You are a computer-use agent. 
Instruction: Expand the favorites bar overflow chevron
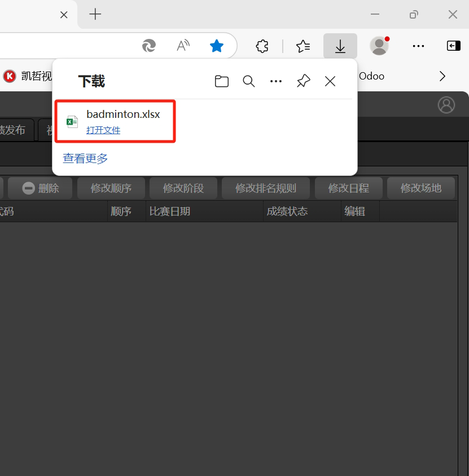pos(442,76)
